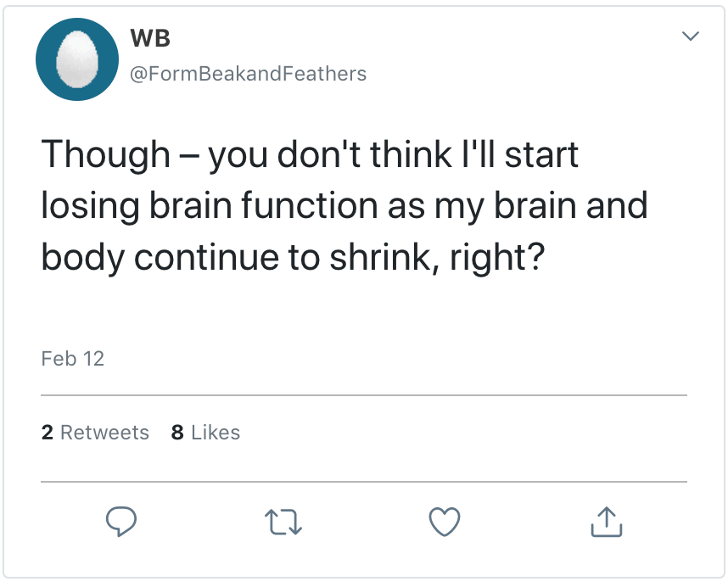This screenshot has width=728, height=587.
Task: Click the bold retweet count number 2
Action: coord(47,433)
